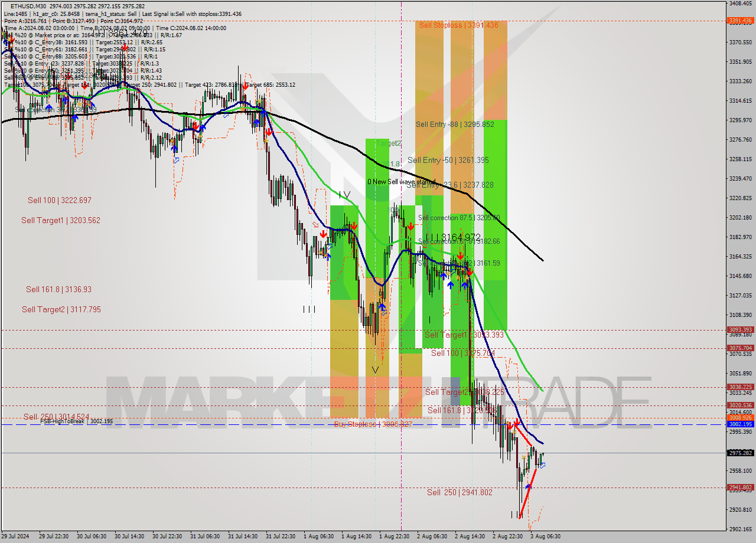Click the current price tag 2975.282
The image size is (756, 543).
pos(740,453)
